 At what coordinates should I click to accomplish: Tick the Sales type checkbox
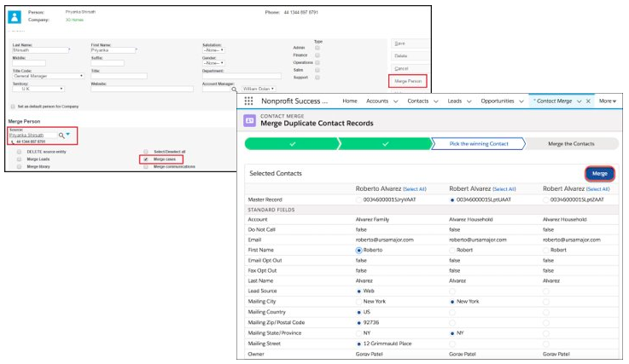pos(317,70)
